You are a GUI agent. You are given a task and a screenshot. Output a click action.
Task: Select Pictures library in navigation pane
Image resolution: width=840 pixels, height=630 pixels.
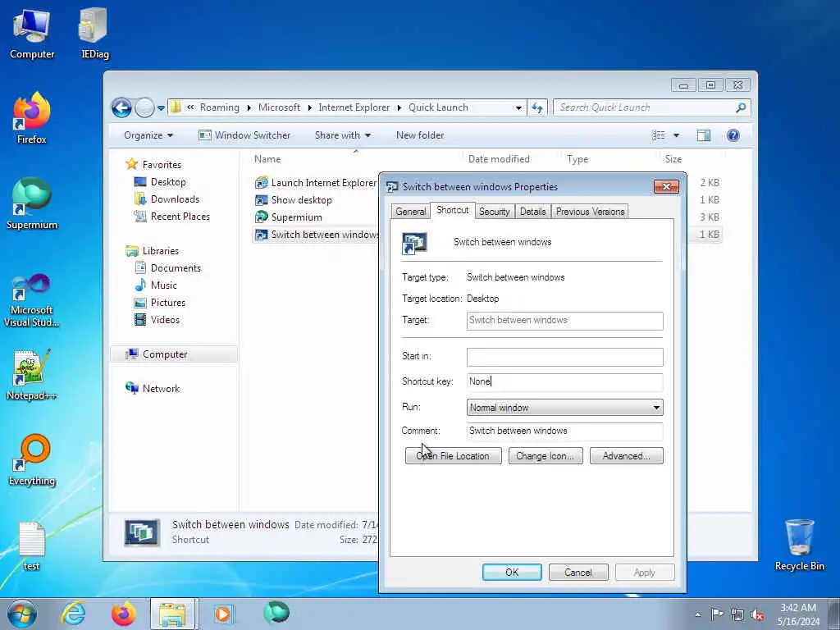pyautogui.click(x=160, y=303)
